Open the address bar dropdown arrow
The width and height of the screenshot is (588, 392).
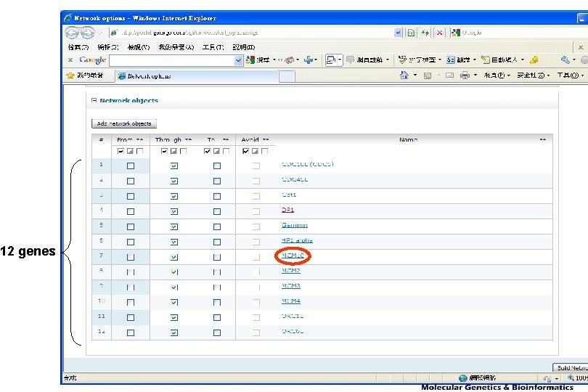(x=398, y=33)
